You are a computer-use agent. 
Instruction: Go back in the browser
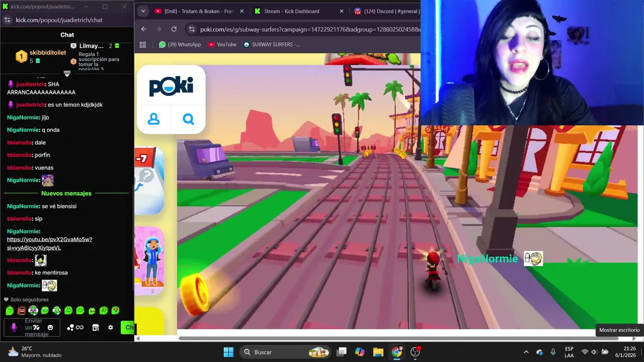[x=144, y=29]
